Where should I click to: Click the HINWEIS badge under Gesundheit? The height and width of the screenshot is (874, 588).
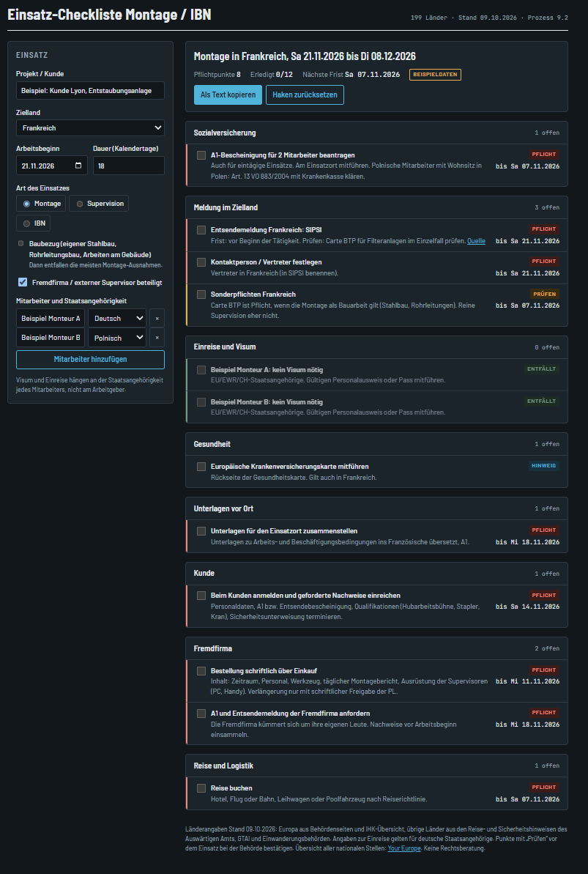point(544,466)
